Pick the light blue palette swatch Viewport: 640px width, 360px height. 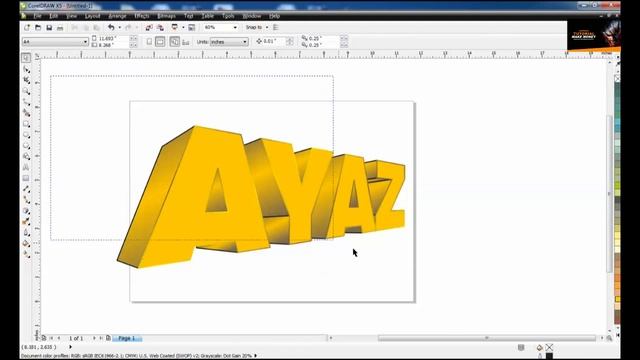[x=617, y=122]
